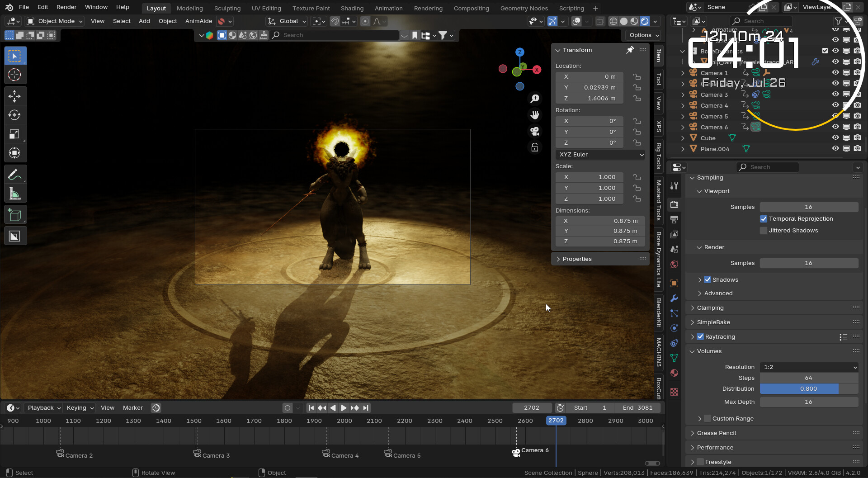Image resolution: width=868 pixels, height=478 pixels.
Task: Activate the Rotate tool
Action: [x=15, y=115]
